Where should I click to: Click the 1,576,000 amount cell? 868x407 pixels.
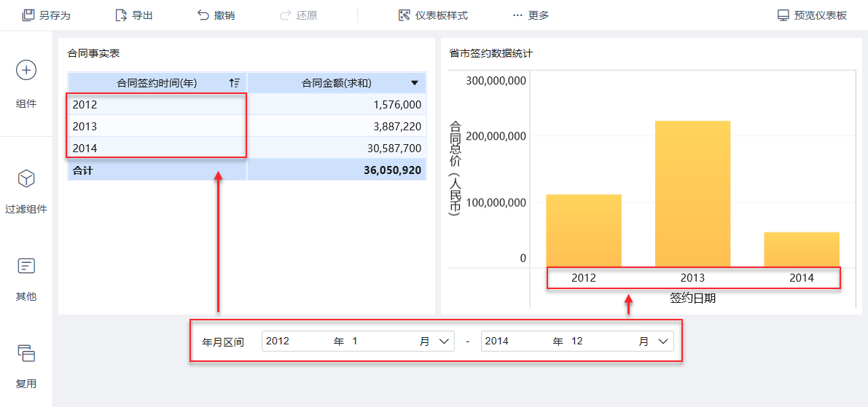(337, 105)
